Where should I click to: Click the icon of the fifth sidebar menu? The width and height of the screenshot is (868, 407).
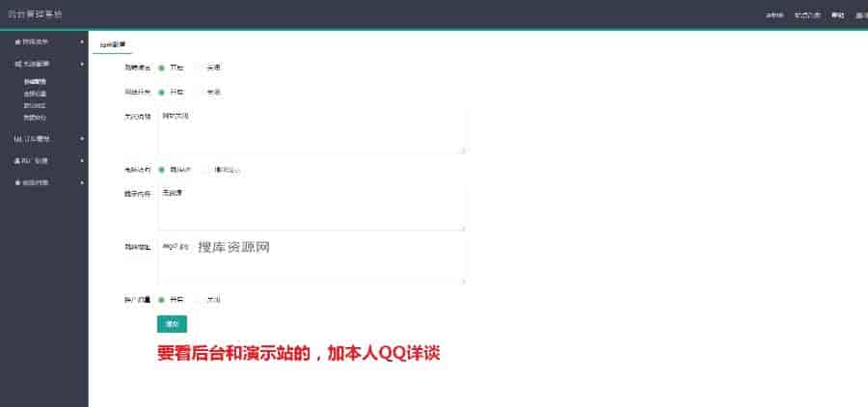(x=17, y=182)
